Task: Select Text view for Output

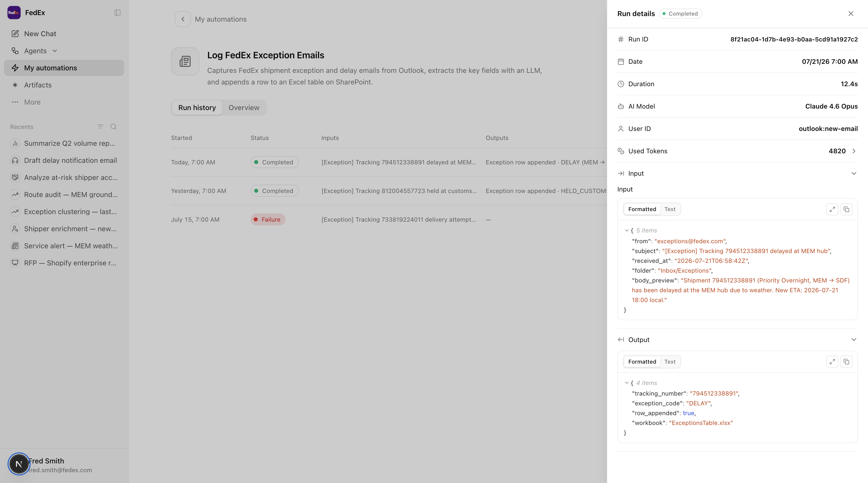Action: pos(670,362)
